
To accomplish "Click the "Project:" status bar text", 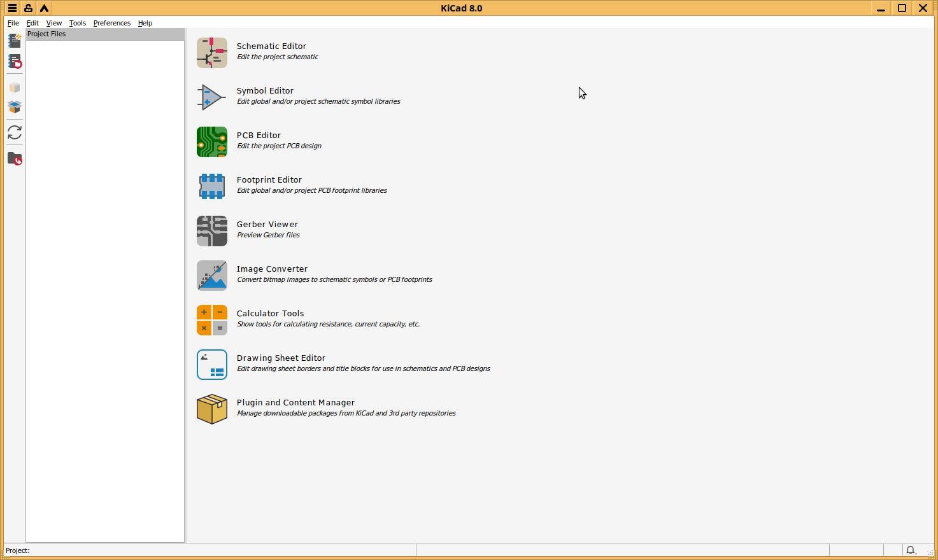I will (x=18, y=550).
